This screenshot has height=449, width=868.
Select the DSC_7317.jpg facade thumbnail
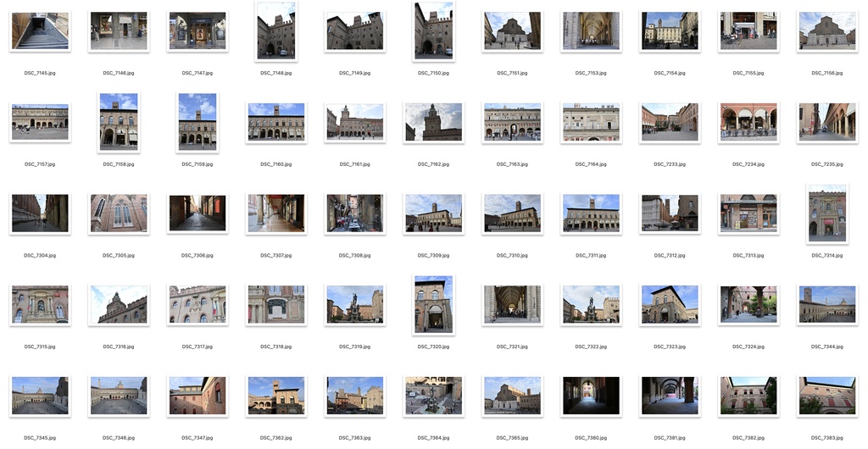(x=198, y=305)
